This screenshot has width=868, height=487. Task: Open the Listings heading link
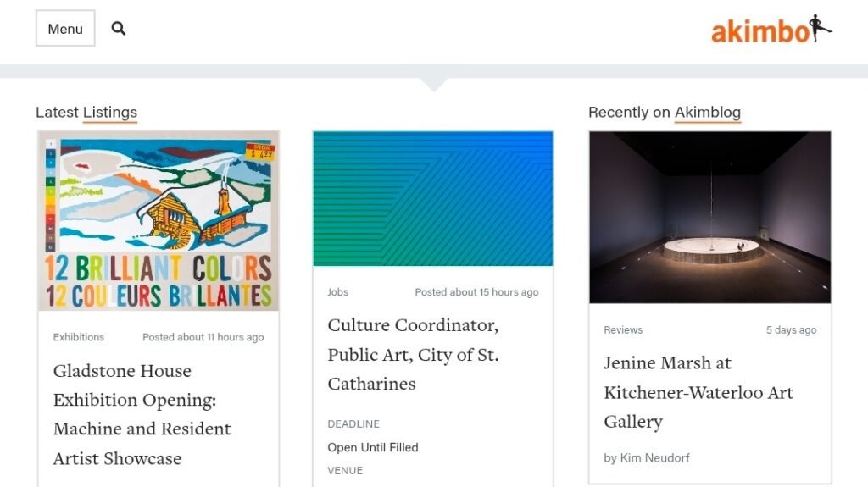tap(110, 112)
